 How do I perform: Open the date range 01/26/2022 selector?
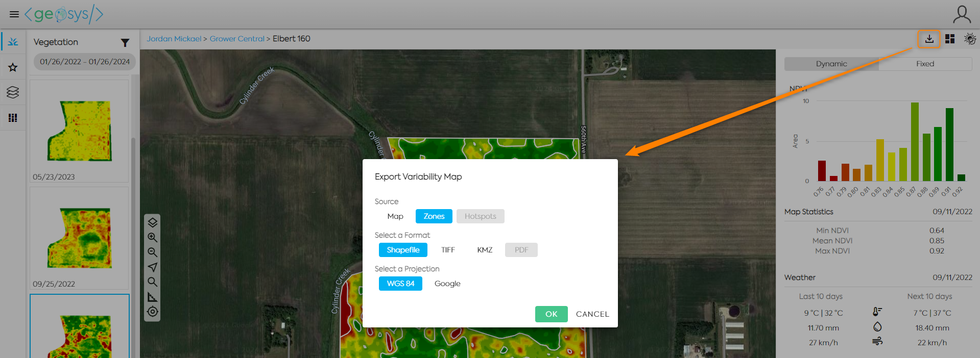85,62
